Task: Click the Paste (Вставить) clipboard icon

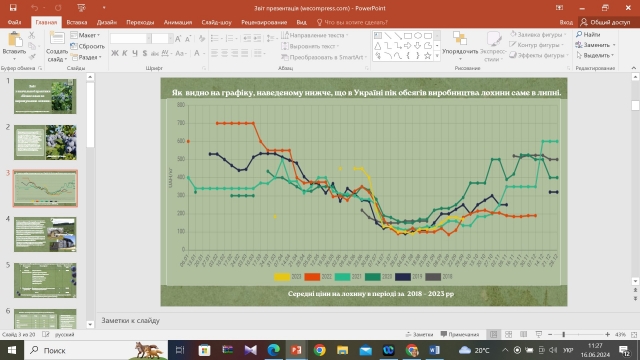Action: [14, 40]
